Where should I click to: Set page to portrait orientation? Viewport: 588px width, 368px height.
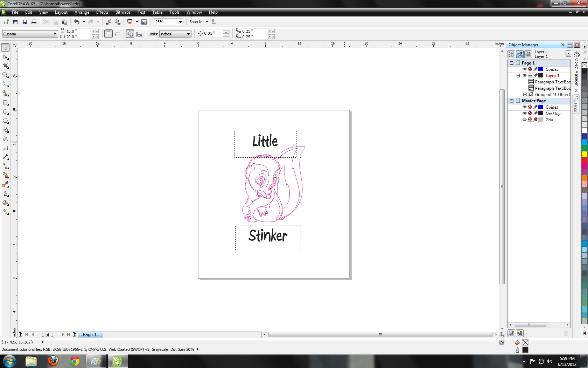[x=108, y=34]
